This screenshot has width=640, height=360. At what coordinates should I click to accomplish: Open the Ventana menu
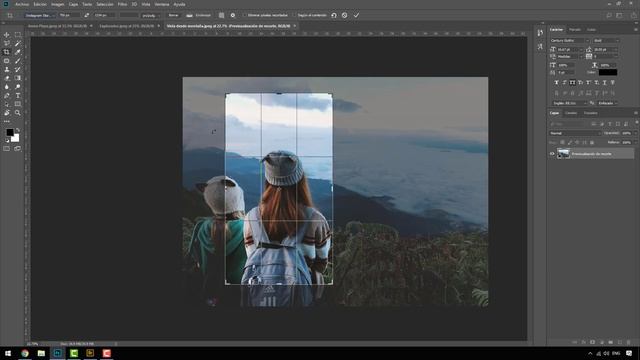162,4
